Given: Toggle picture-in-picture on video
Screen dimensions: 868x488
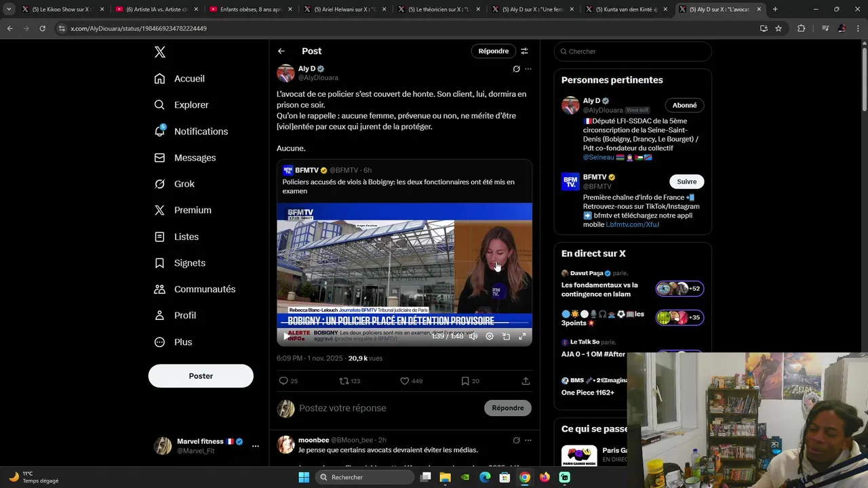Looking at the screenshot, I should 506,336.
